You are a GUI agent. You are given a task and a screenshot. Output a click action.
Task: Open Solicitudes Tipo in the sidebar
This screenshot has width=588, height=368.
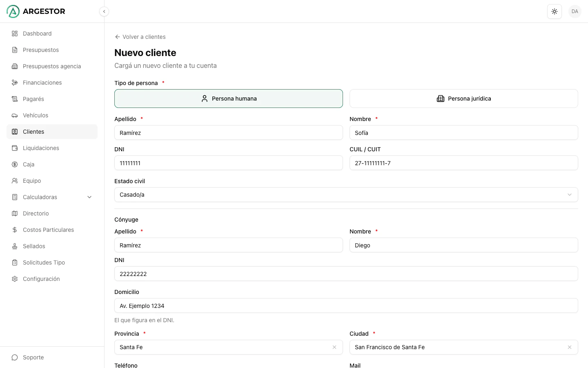coord(52,263)
